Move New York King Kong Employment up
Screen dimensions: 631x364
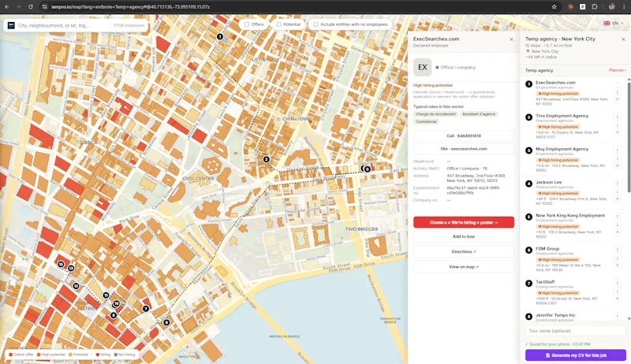[x=618, y=217]
